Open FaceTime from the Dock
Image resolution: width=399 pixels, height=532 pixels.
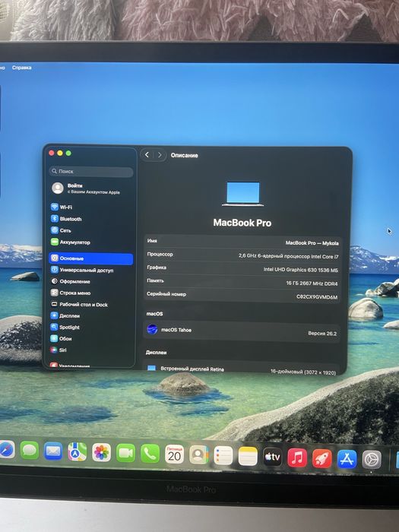tap(126, 453)
